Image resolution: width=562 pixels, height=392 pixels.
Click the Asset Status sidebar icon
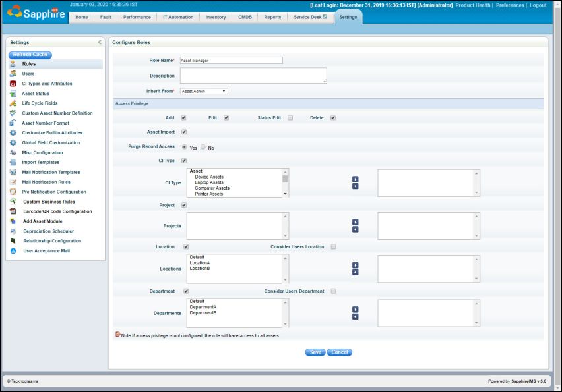click(x=13, y=94)
